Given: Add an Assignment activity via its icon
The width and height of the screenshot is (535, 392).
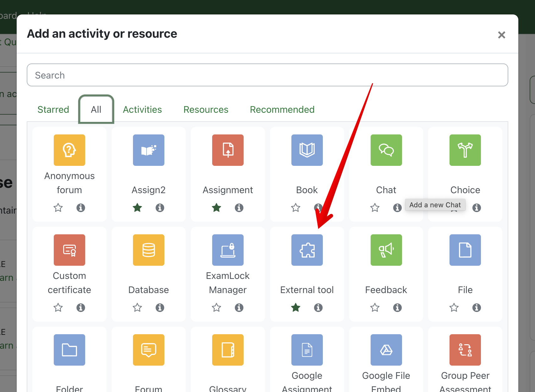Looking at the screenshot, I should [x=228, y=150].
